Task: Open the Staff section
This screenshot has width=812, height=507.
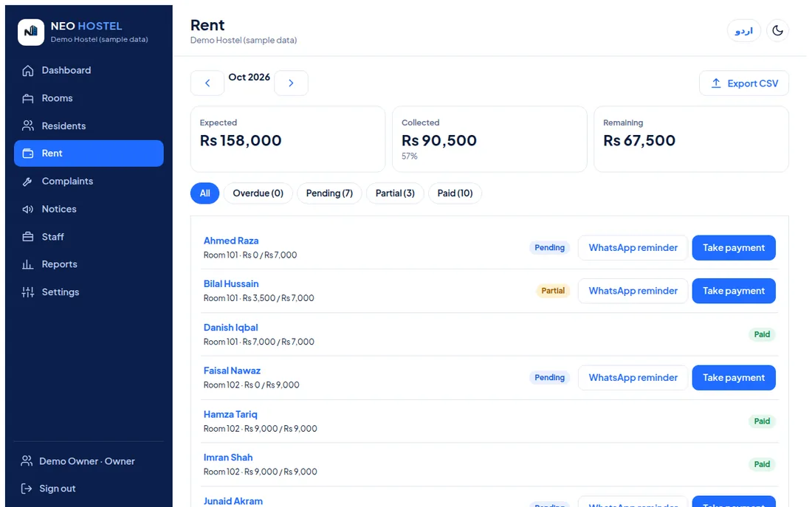Action: click(89, 237)
